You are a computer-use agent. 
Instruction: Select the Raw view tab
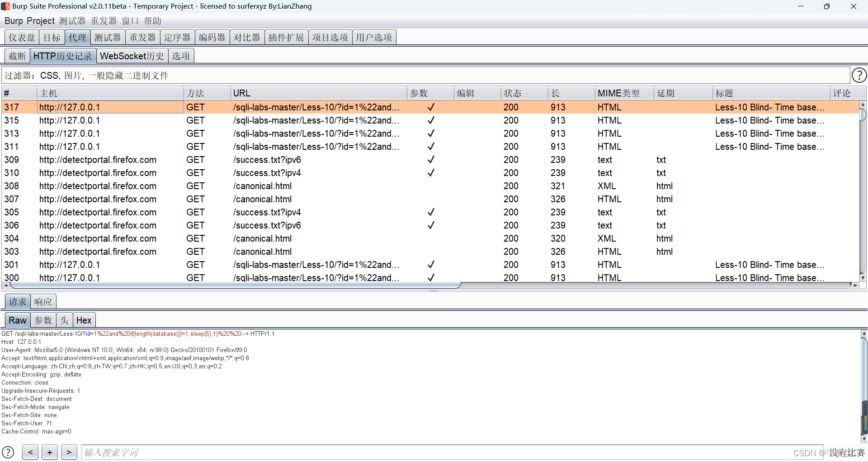(x=18, y=320)
